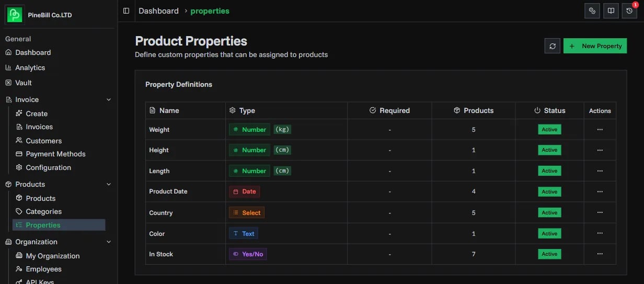Viewport: 644px width, 284px height.
Task: Open actions menu for Color row
Action: pos(600,233)
